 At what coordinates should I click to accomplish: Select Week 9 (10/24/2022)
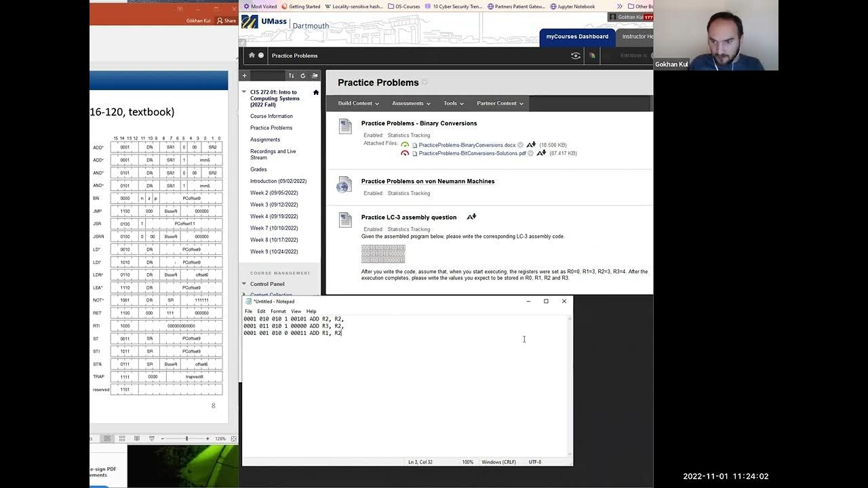(274, 251)
